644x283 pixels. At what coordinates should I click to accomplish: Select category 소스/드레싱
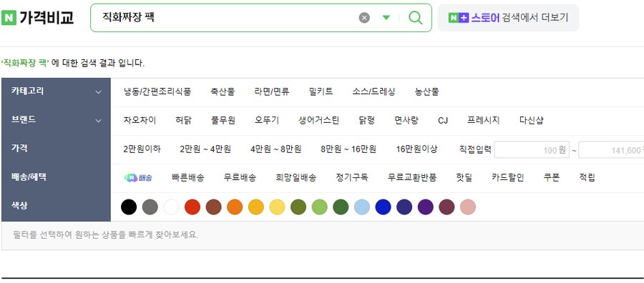374,92
